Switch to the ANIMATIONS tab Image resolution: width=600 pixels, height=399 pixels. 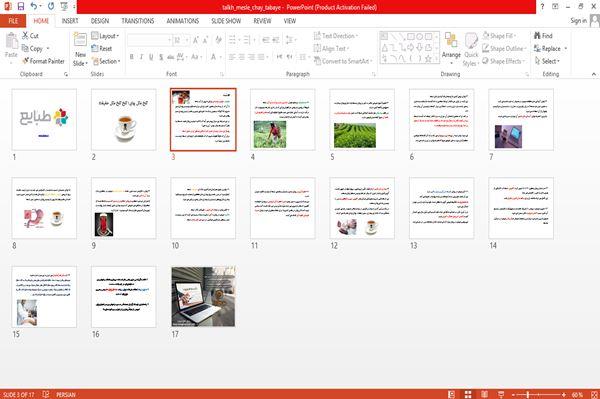(x=183, y=21)
